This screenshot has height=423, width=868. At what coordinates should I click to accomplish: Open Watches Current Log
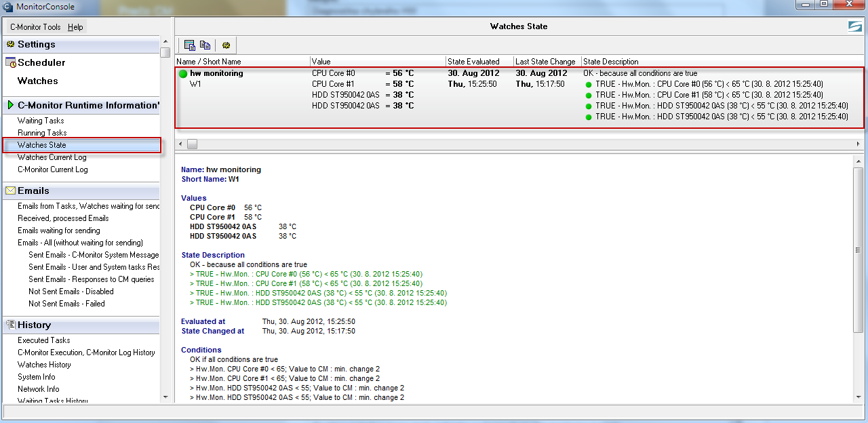(x=52, y=157)
